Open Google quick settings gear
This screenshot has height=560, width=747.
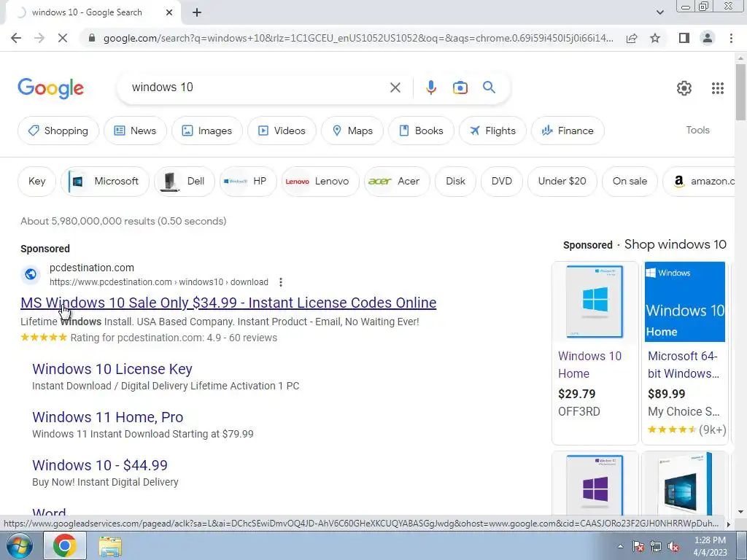click(x=684, y=88)
